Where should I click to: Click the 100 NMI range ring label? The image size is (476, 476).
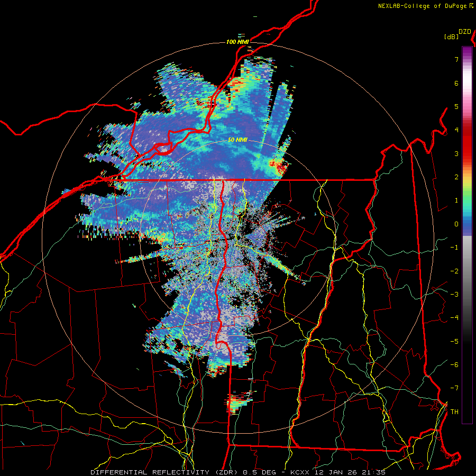(x=237, y=42)
